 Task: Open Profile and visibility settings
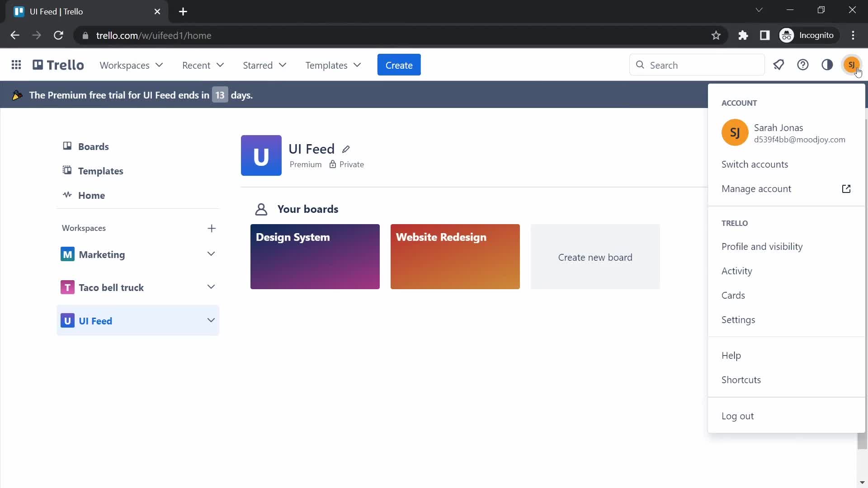pyautogui.click(x=763, y=246)
